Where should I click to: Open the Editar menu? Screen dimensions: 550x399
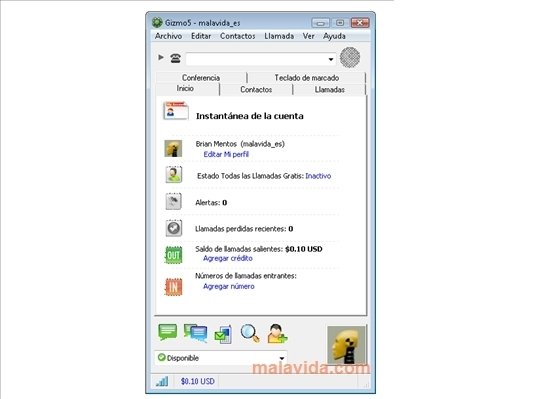click(x=201, y=36)
